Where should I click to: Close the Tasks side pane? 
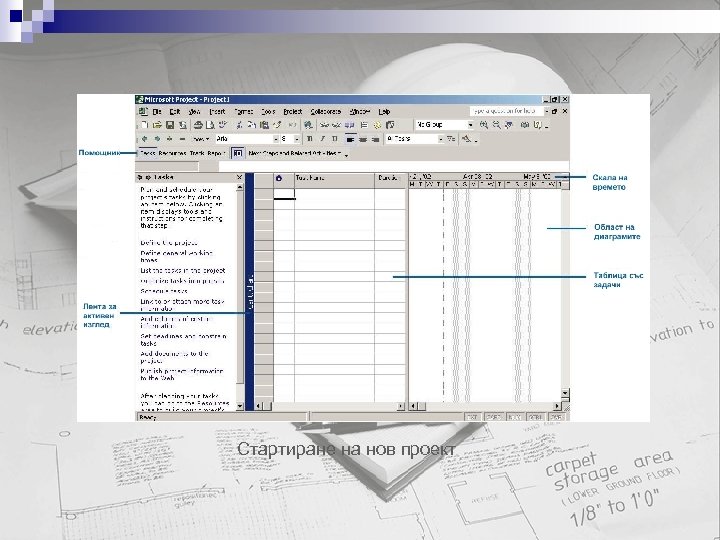[239, 177]
